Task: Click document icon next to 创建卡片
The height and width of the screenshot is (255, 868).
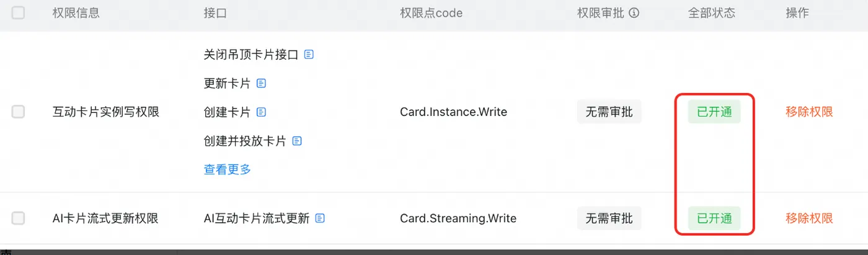Action: [x=261, y=112]
